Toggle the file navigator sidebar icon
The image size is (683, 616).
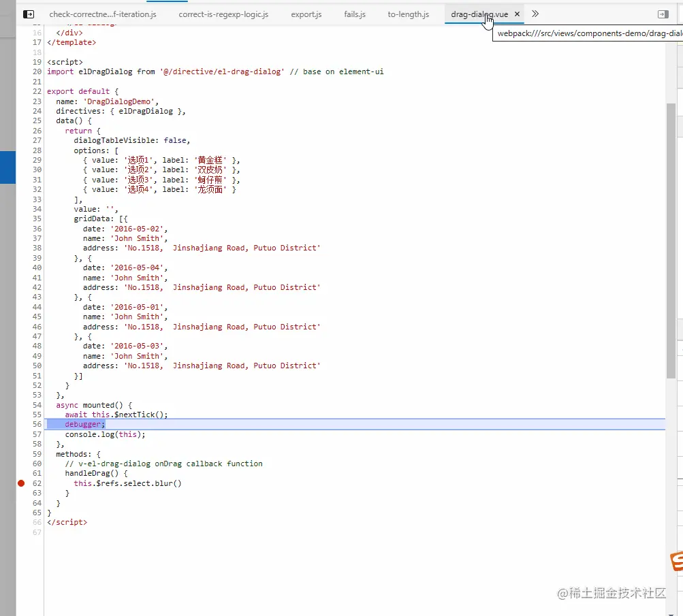click(x=29, y=14)
